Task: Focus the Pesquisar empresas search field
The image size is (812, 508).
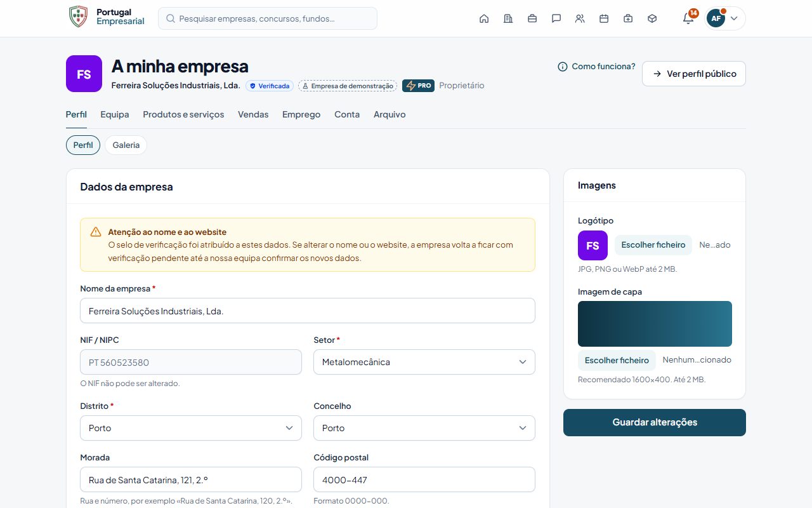Action: tap(268, 18)
